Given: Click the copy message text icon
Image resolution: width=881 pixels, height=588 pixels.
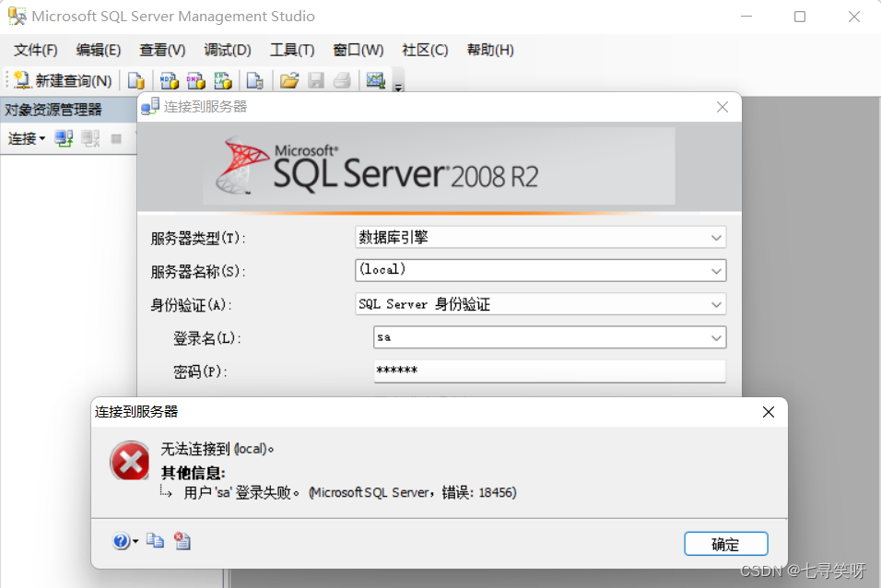Looking at the screenshot, I should click(x=155, y=541).
